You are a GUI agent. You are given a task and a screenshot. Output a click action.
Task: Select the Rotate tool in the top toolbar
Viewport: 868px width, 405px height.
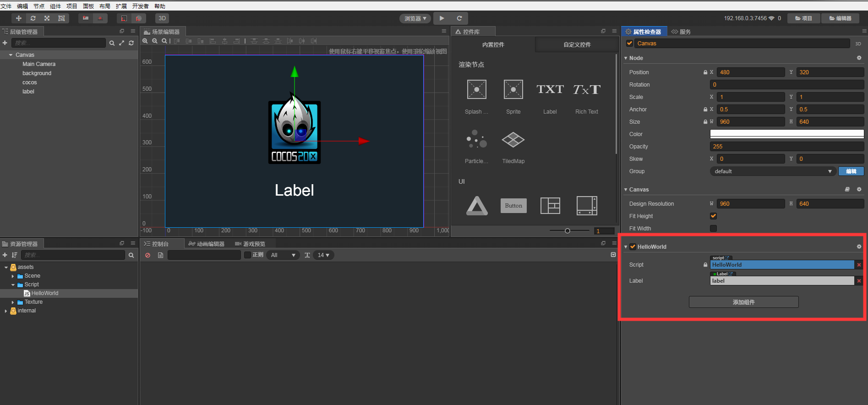pyautogui.click(x=33, y=18)
